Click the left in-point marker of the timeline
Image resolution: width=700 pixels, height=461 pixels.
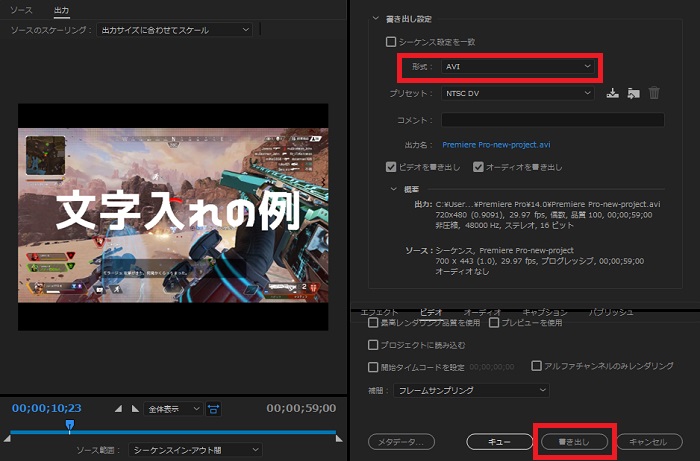[x=7, y=439]
